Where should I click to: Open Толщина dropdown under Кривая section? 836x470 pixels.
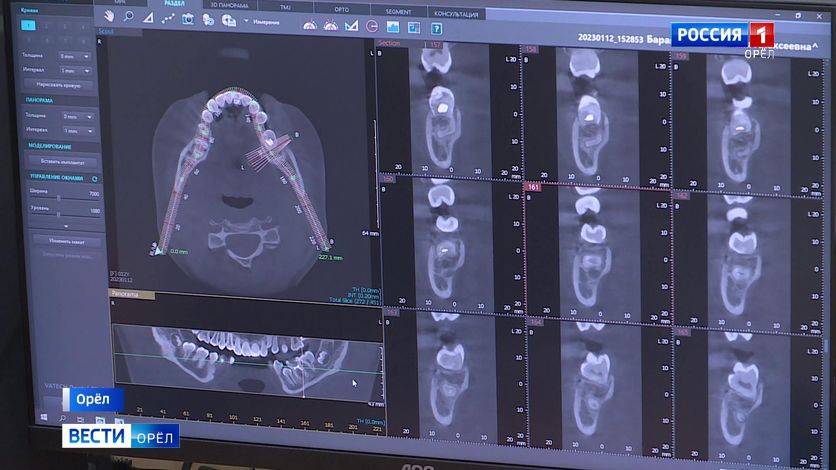77,57
